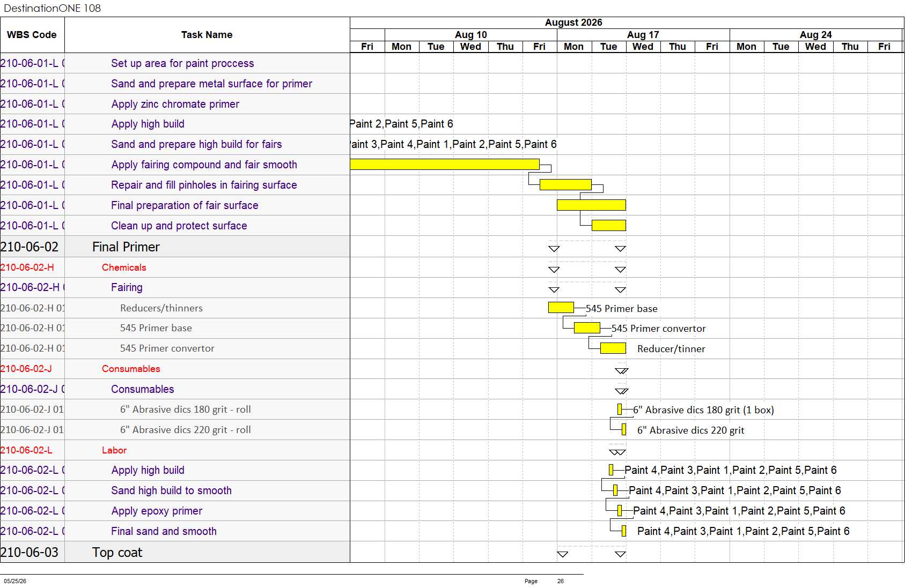Click the Aug 10 week header

click(x=471, y=35)
